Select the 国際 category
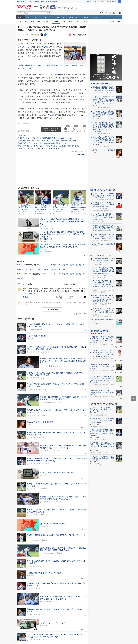 tap(32, 22)
